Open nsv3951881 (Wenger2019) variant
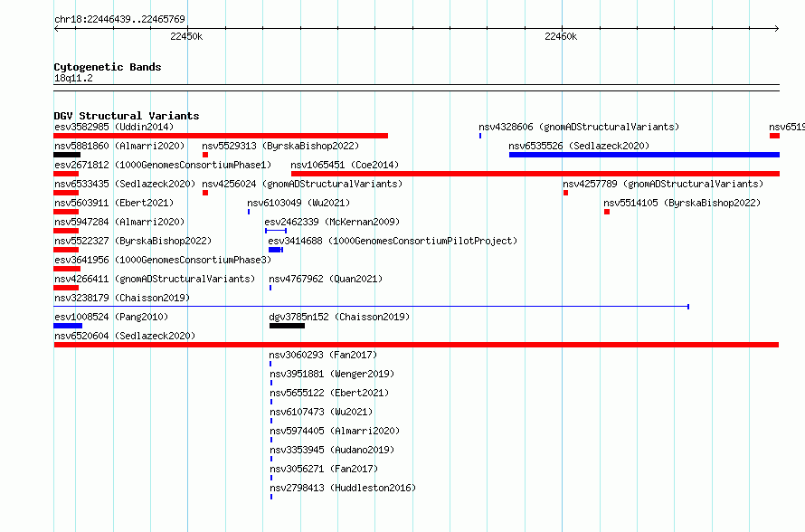 click(332, 374)
